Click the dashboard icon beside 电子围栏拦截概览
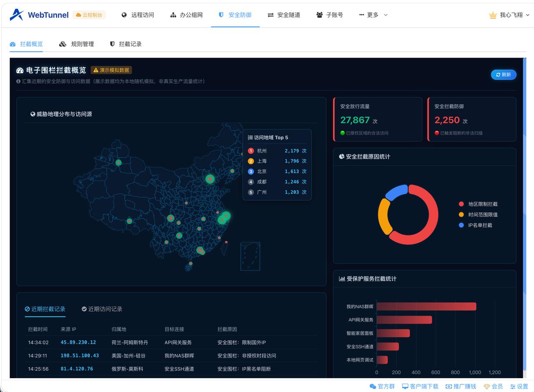The height and width of the screenshot is (392, 534). click(20, 70)
